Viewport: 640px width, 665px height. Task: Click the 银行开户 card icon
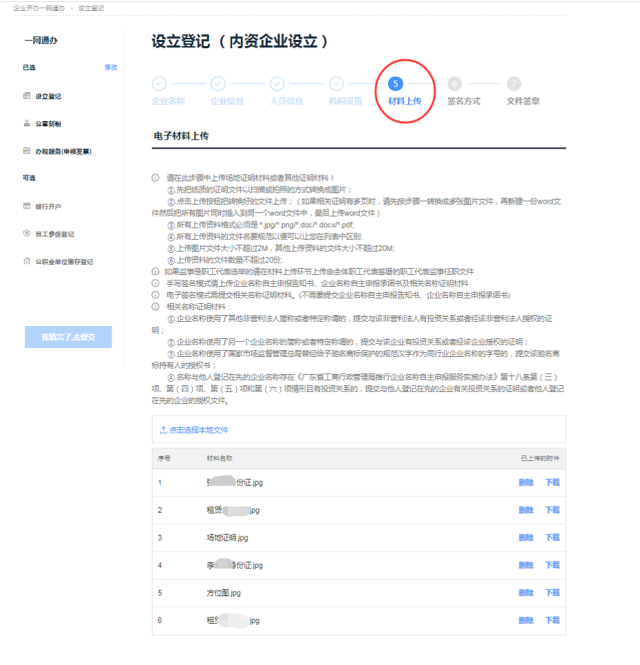pos(27,206)
